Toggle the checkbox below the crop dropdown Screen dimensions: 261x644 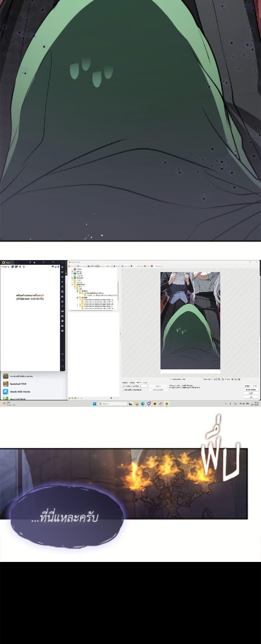point(123,390)
